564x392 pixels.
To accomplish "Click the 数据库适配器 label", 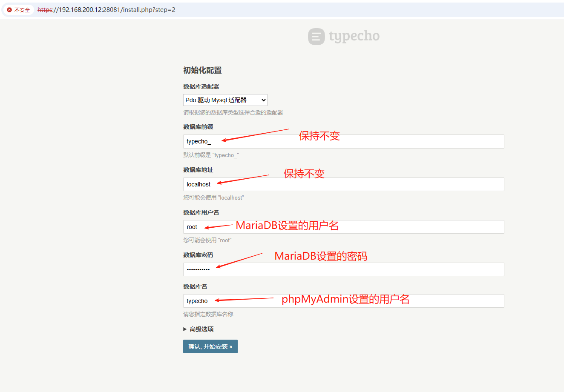I will [201, 86].
